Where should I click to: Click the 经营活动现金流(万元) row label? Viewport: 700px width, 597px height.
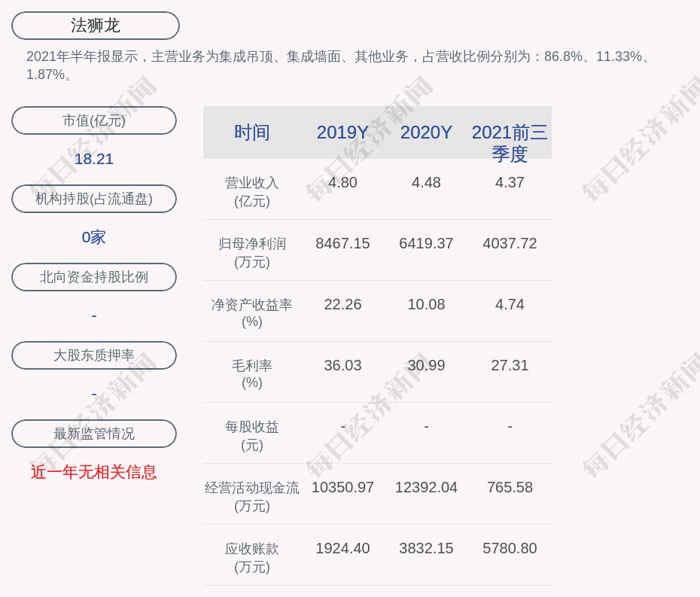(x=252, y=496)
